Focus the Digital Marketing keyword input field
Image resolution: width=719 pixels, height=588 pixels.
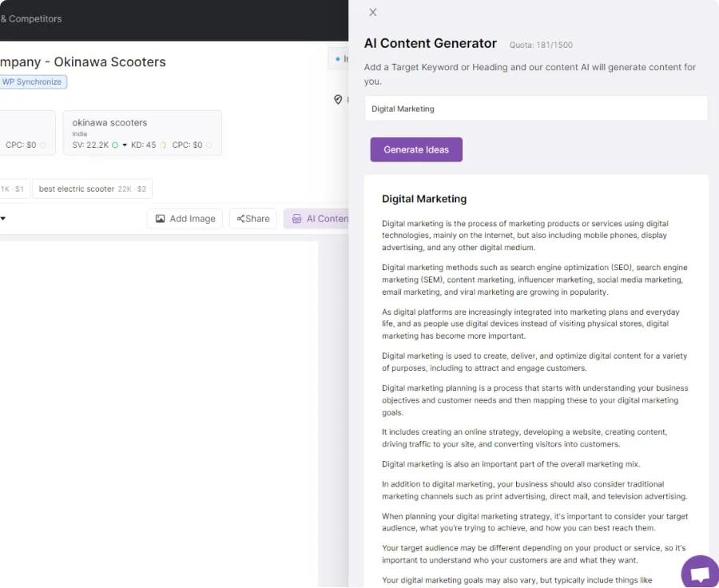[x=536, y=109]
